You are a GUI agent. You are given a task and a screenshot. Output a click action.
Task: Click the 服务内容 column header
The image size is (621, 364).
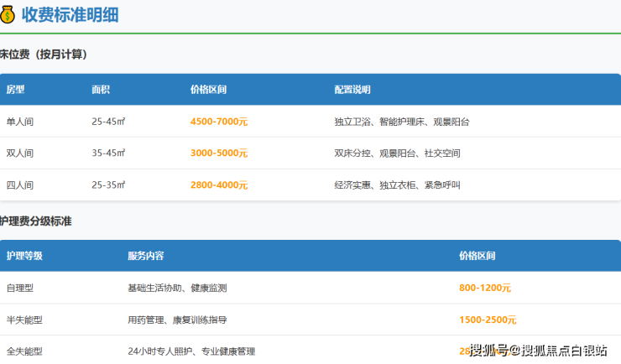click(x=145, y=256)
